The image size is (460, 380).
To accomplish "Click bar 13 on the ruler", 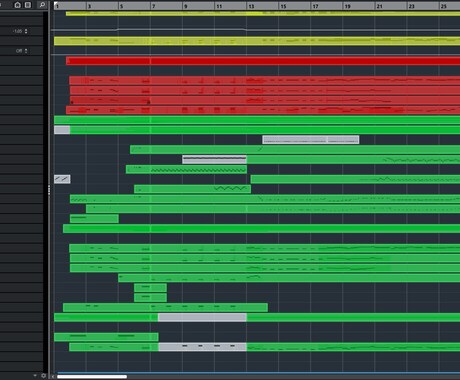I will [251, 6].
